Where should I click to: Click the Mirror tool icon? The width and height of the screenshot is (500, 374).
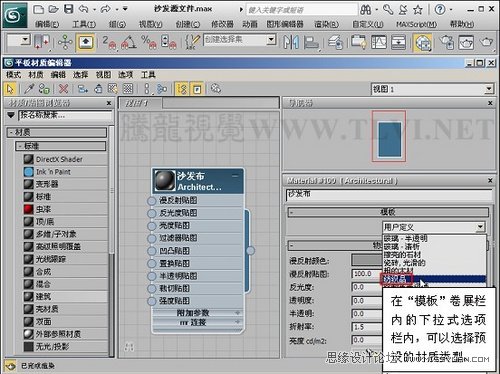coord(291,42)
